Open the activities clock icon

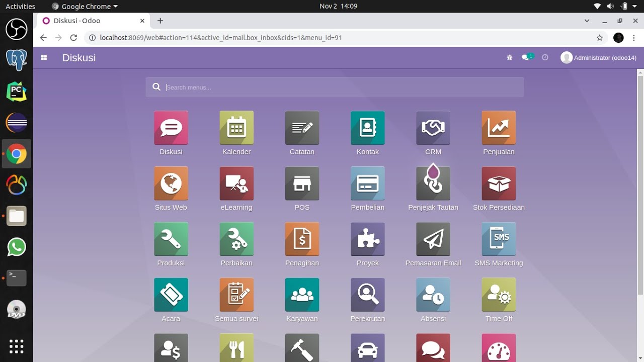pos(545,58)
